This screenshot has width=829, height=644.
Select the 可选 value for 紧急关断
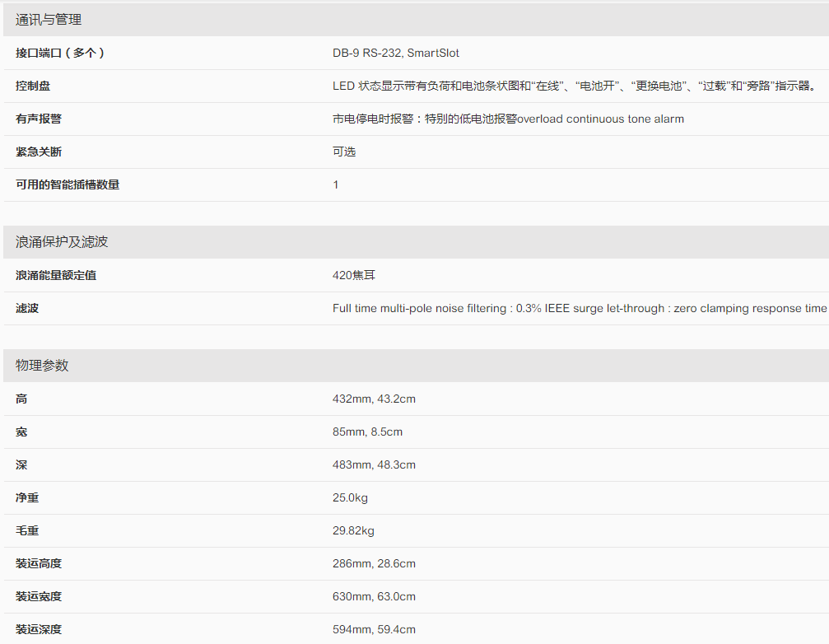coord(344,152)
